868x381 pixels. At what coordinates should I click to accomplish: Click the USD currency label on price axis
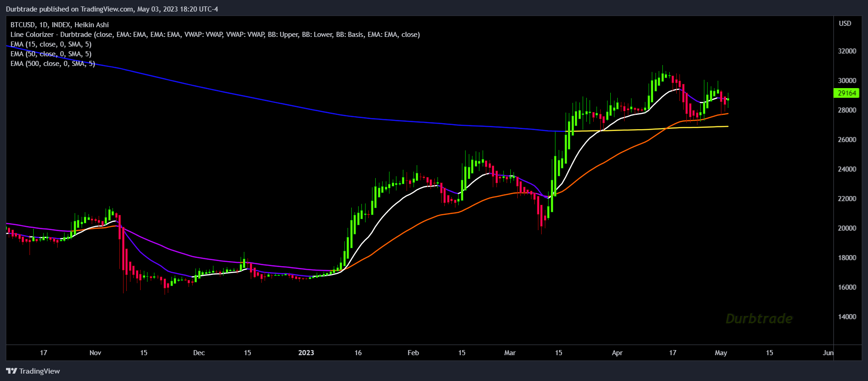(845, 24)
